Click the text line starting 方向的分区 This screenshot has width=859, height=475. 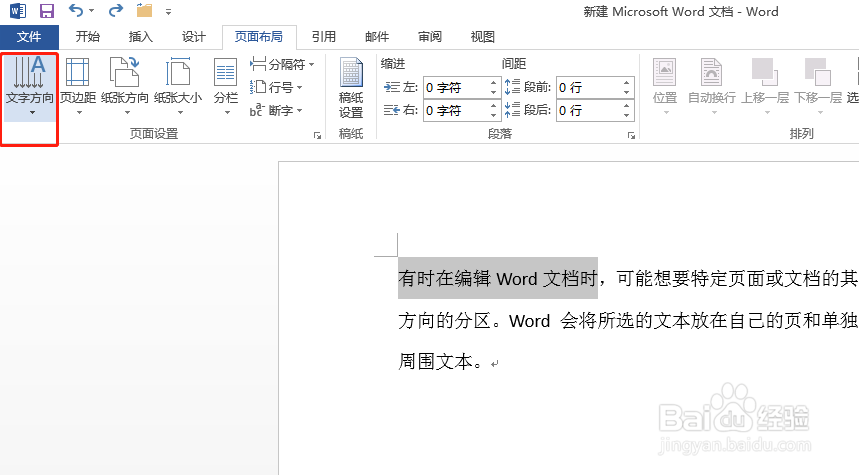(x=628, y=321)
